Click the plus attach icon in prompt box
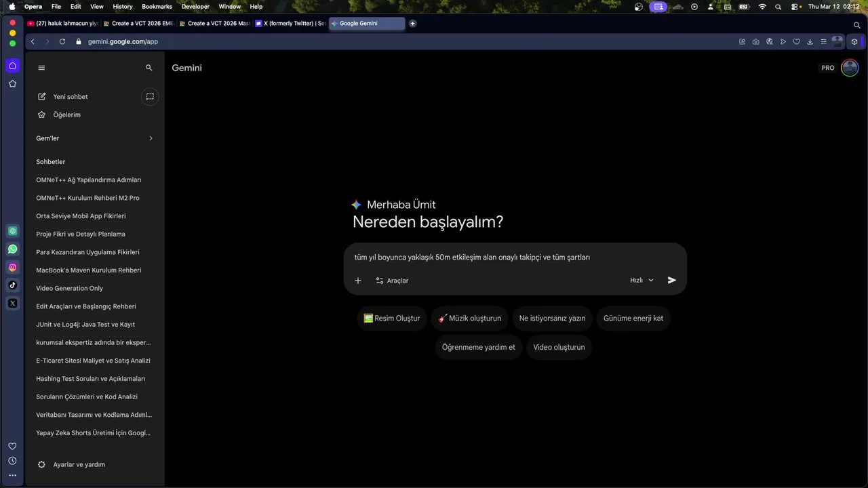This screenshot has width=868, height=488. click(358, 281)
